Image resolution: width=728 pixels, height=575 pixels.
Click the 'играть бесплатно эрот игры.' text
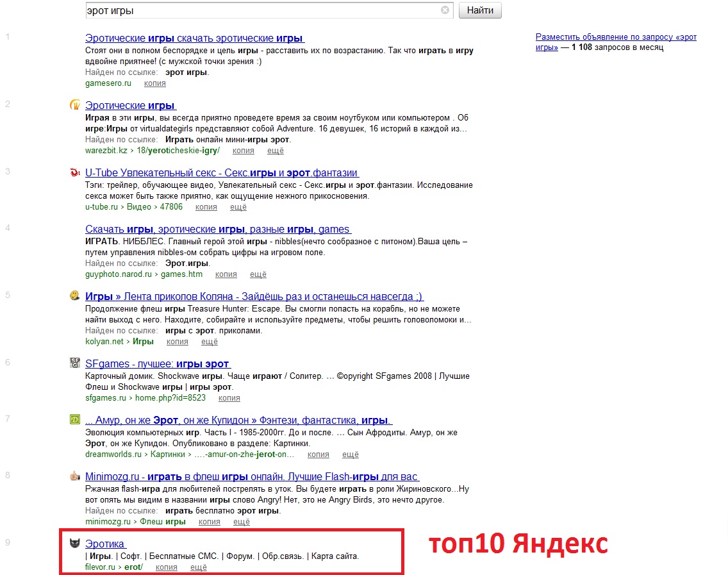(x=223, y=510)
